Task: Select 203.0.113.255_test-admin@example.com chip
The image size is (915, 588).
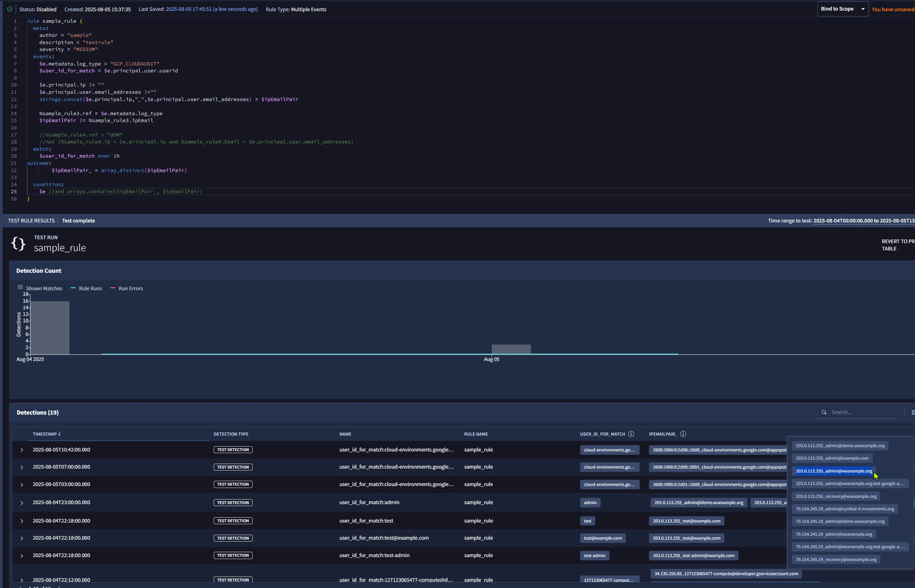Action: coord(693,555)
